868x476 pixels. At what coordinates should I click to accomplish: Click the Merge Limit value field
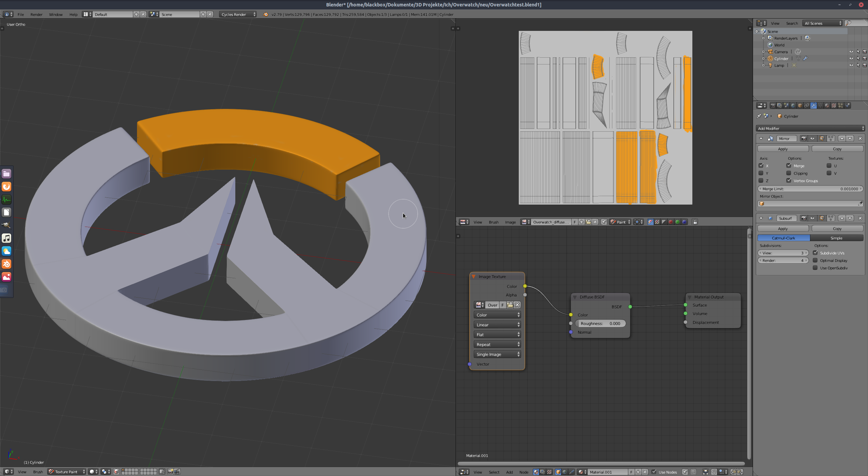(x=810, y=189)
